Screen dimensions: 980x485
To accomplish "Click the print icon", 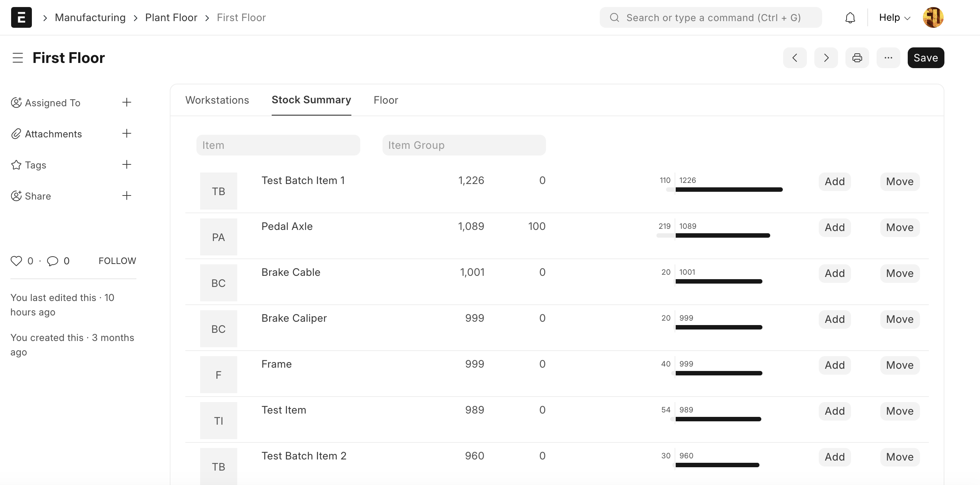I will coord(857,58).
